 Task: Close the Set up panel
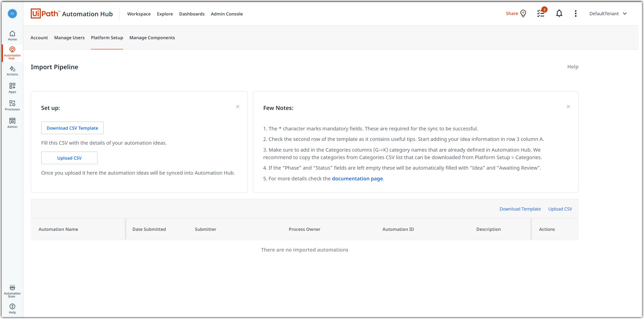tap(238, 107)
